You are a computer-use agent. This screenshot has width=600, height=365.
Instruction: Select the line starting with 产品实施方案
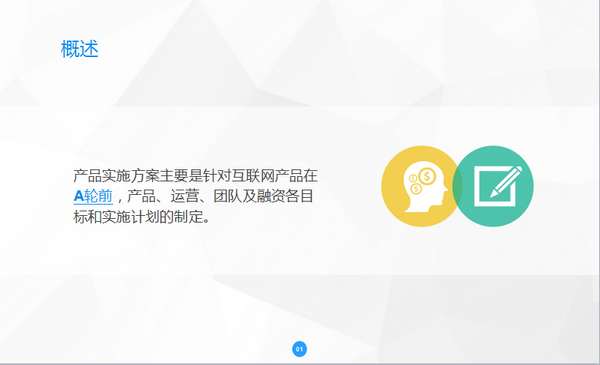[196, 176]
